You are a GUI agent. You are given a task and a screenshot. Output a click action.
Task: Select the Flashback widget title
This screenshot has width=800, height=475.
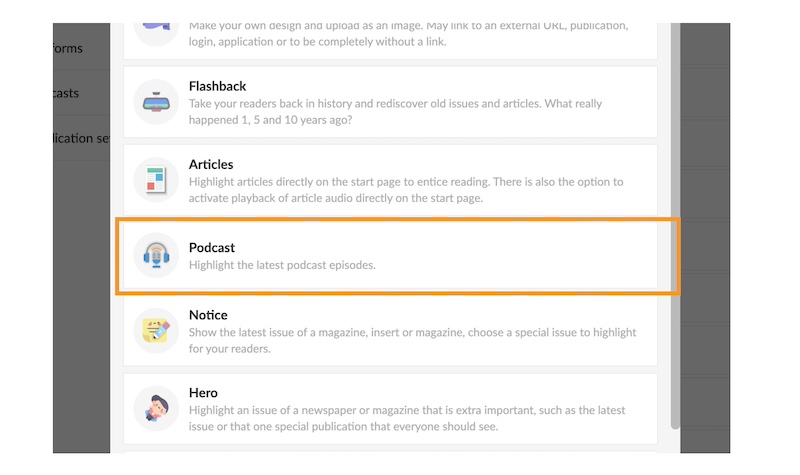click(x=217, y=86)
